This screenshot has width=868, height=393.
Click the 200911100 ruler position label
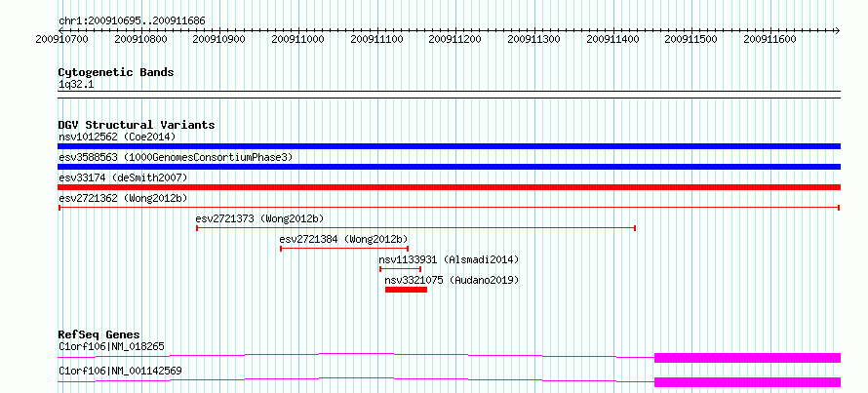coord(377,39)
